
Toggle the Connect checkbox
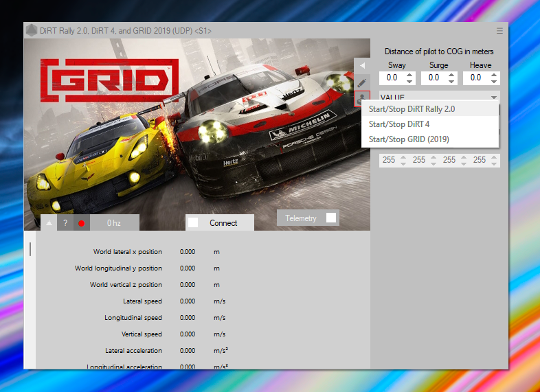click(193, 222)
